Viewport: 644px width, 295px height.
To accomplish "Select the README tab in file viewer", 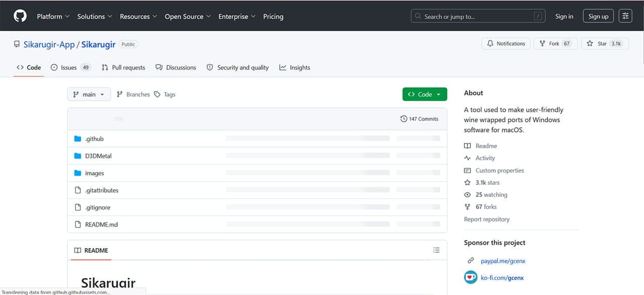I will 91,250.
